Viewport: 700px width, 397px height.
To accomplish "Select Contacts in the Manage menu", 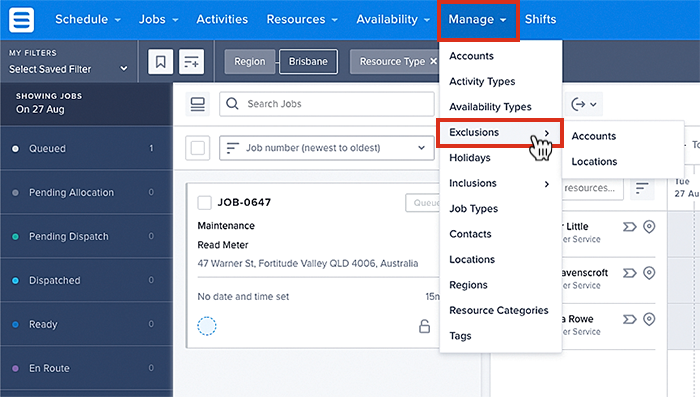I will coord(470,234).
